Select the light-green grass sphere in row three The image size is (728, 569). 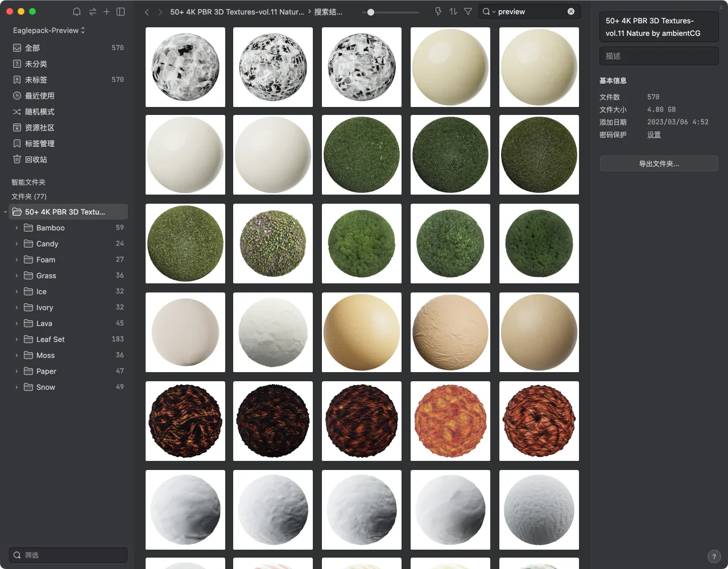185,244
